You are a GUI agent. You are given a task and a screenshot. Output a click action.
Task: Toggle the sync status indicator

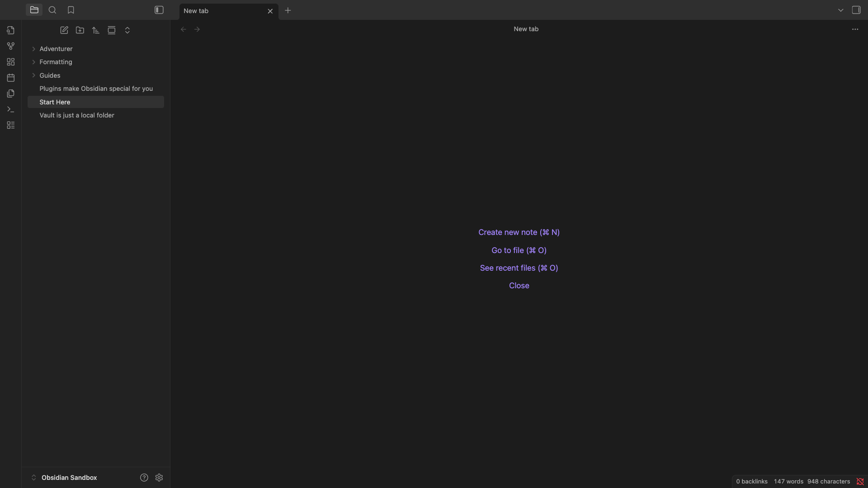tap(860, 482)
